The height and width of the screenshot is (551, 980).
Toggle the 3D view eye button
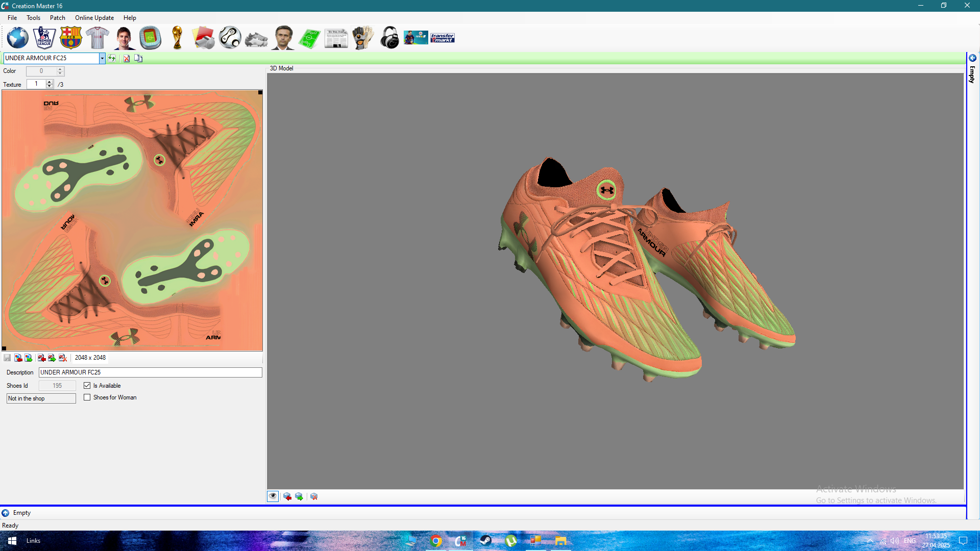pyautogui.click(x=273, y=496)
